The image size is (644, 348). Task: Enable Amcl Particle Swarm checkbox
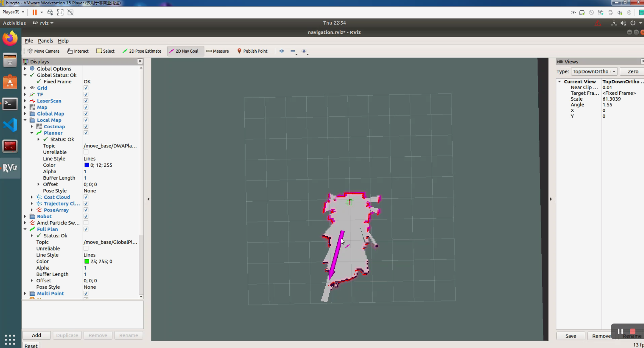(86, 223)
